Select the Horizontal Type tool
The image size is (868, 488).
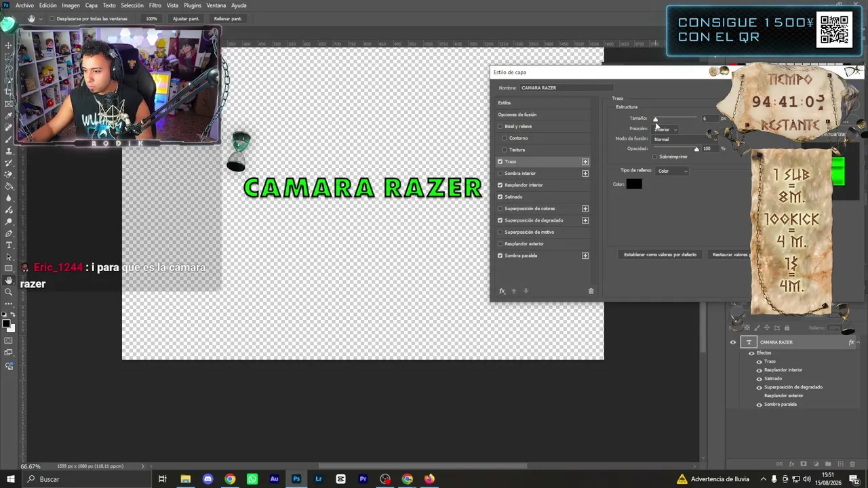click(x=9, y=245)
